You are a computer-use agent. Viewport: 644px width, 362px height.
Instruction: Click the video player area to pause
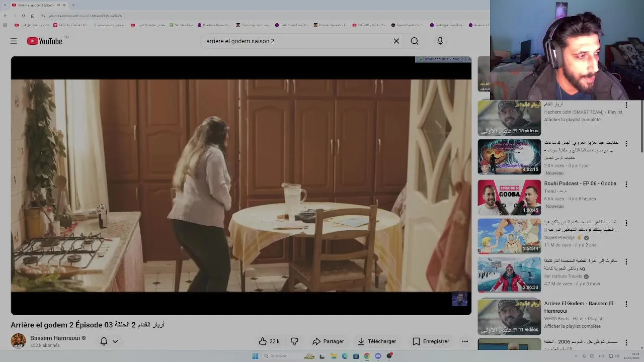[241, 186]
